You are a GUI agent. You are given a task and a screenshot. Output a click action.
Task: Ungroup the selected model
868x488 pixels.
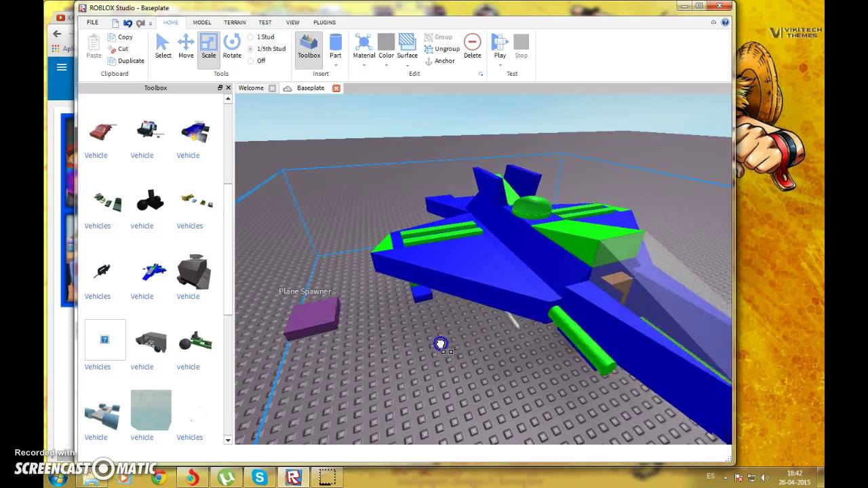tap(441, 49)
